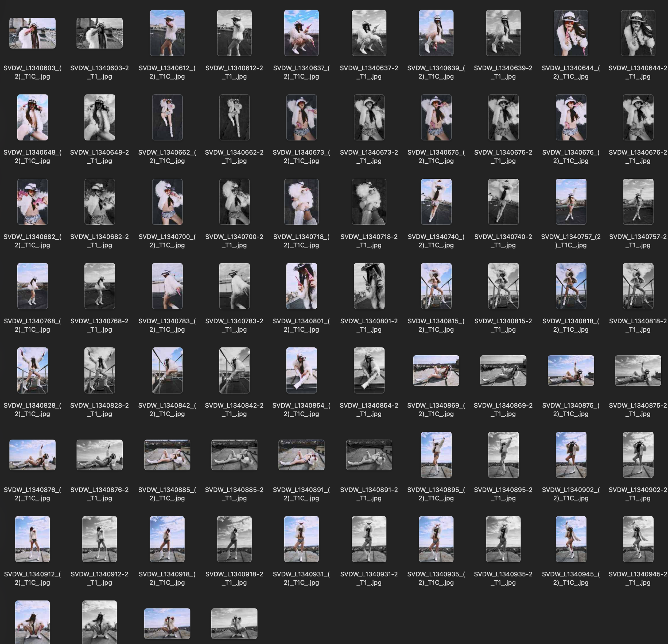The height and width of the screenshot is (644, 668).
Task: Choose the SVDW_L1340854_(2)_T1C_.jpg photo thumbnail
Action: click(301, 370)
